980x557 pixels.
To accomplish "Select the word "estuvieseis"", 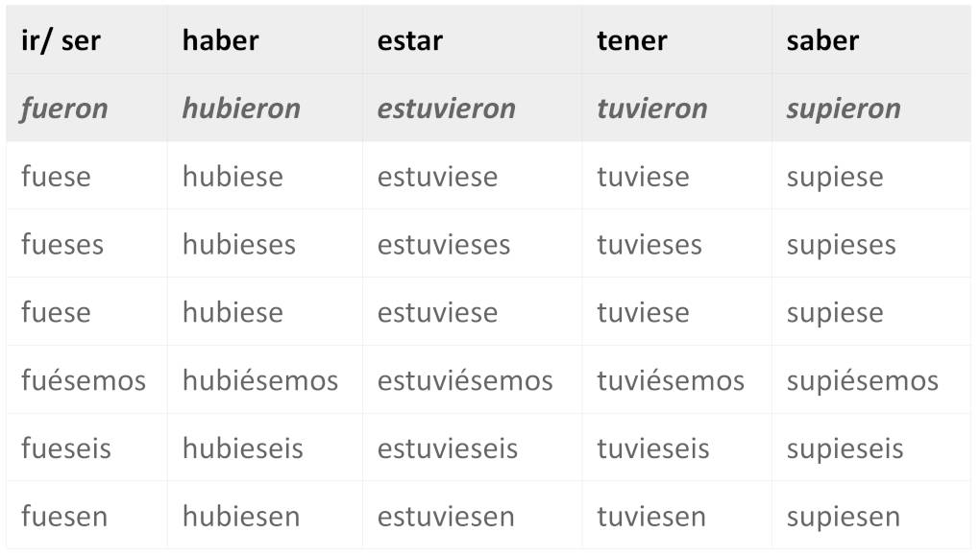I will [x=447, y=448].
